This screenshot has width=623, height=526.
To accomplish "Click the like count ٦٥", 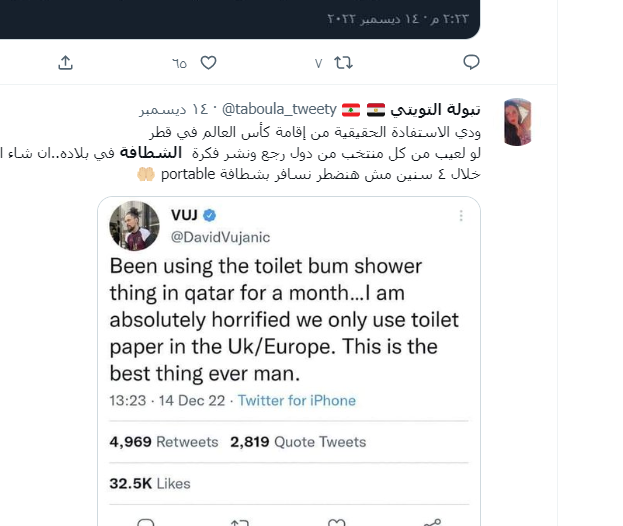I will 179,63.
